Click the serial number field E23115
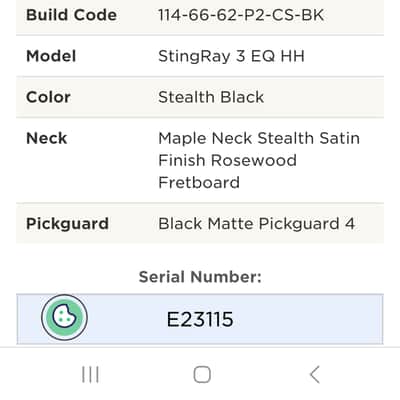The height and width of the screenshot is (400, 400). (200, 319)
